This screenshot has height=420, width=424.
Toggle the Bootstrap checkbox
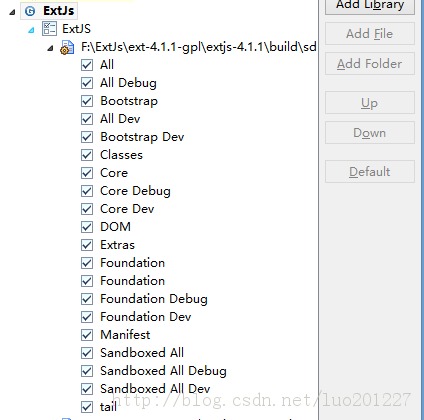87,101
